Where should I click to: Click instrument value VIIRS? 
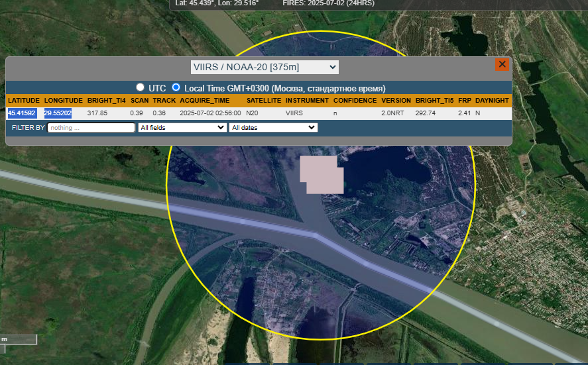click(294, 113)
